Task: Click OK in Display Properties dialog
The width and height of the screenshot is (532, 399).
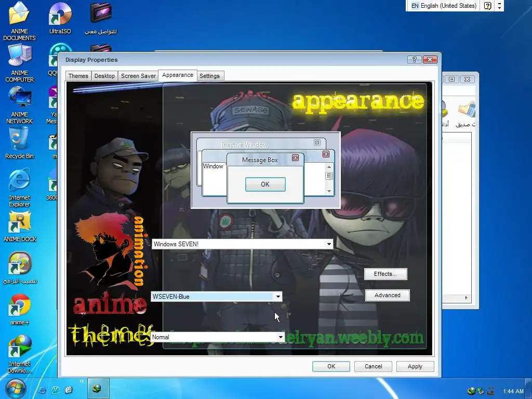Action: coord(331,366)
